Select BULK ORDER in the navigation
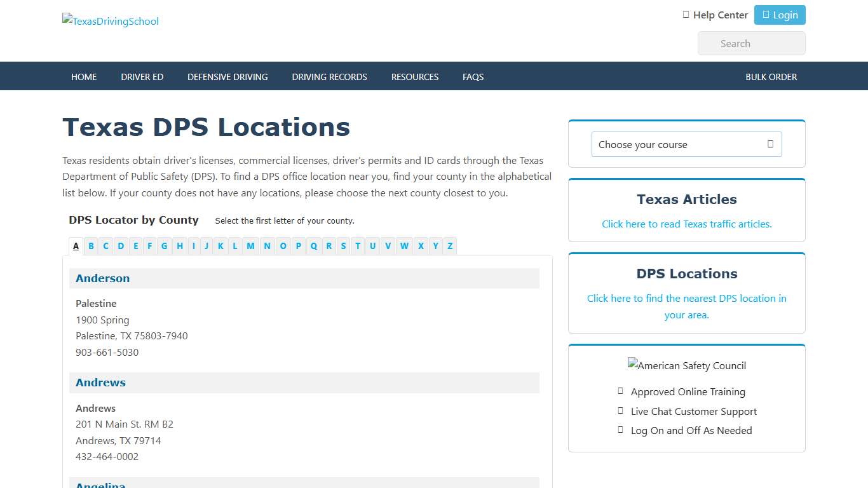Image resolution: width=868 pixels, height=488 pixels. point(771,76)
